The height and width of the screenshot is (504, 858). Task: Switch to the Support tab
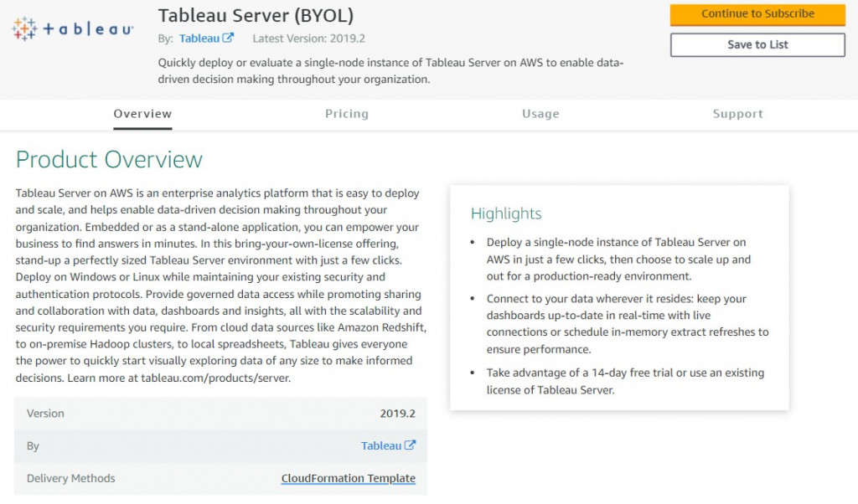click(x=737, y=114)
